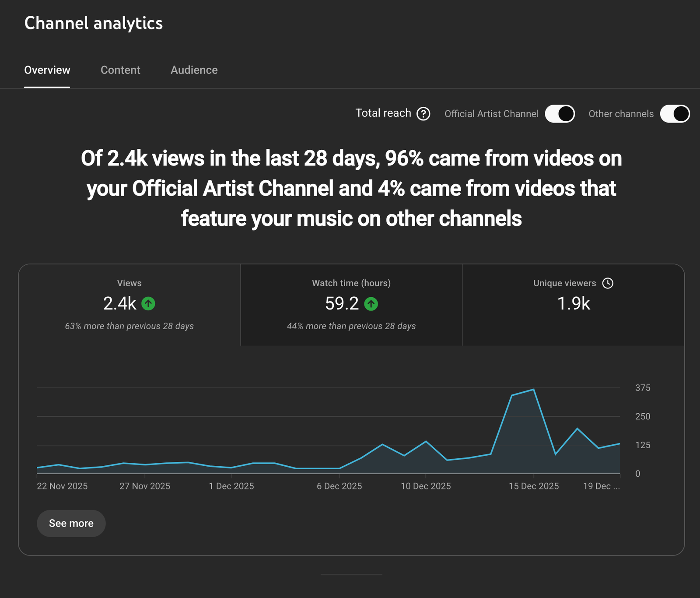Image resolution: width=700 pixels, height=598 pixels.
Task: Click the Channel analytics page heading
Action: coord(94,23)
